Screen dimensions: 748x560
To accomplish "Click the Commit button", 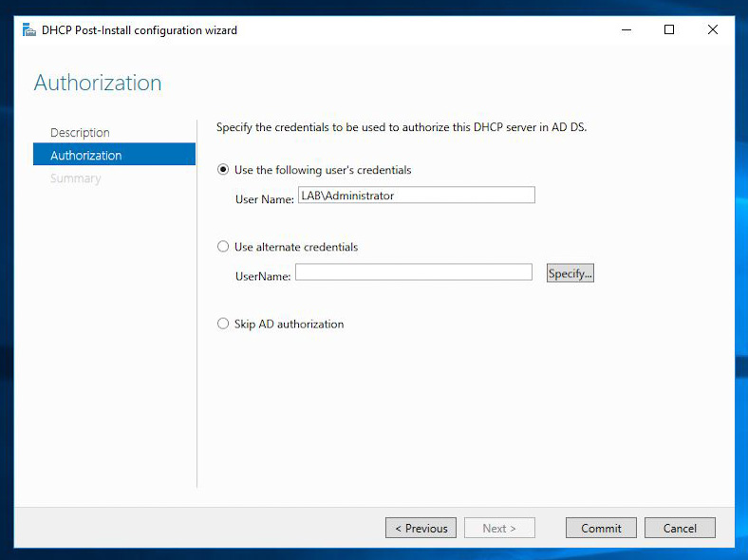I will point(601,528).
